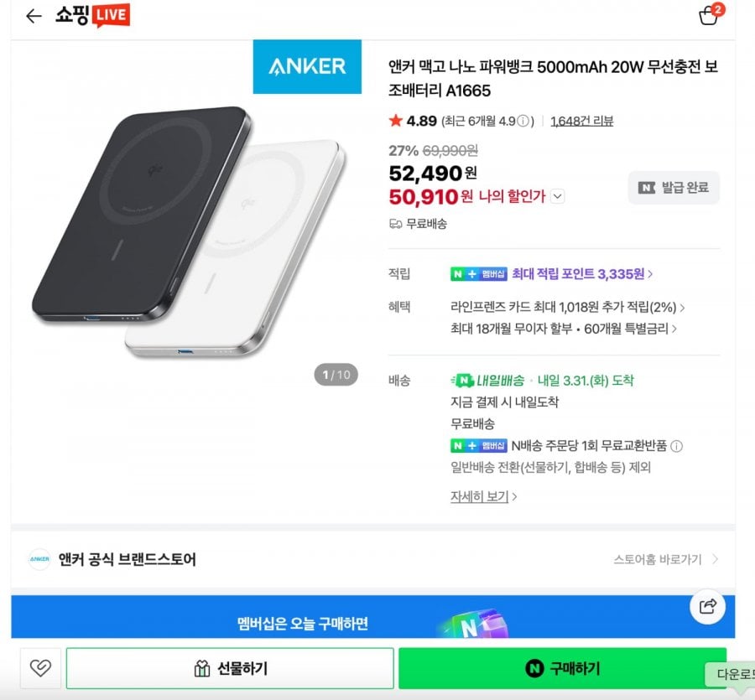755x700 pixels.
Task: Tap the share icon
Action: [707, 606]
